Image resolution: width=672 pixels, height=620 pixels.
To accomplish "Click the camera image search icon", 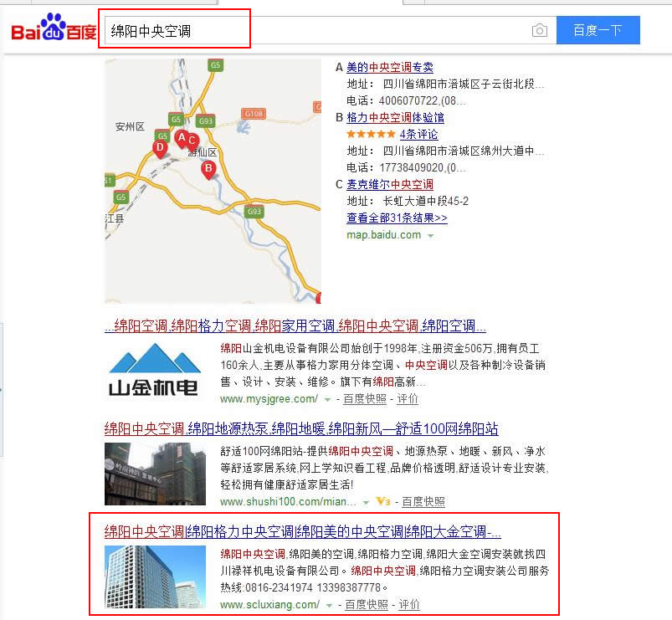I will (x=539, y=30).
